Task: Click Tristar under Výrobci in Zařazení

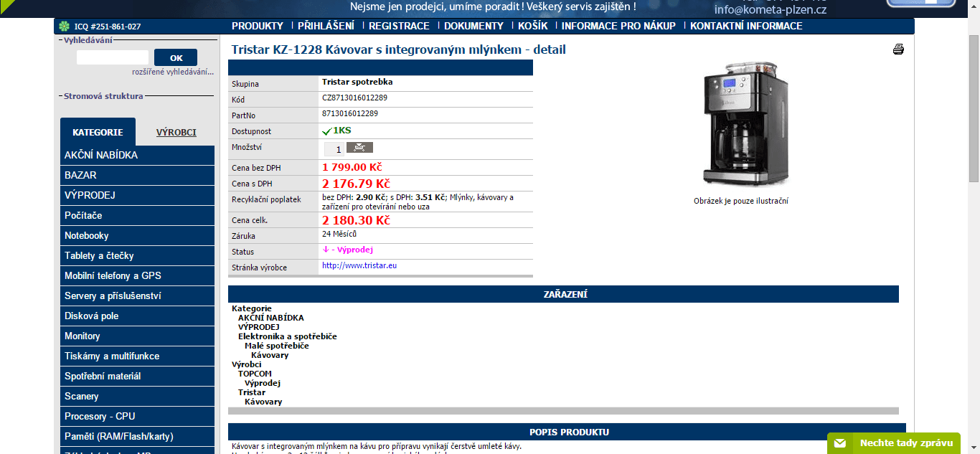Action: coord(252,392)
